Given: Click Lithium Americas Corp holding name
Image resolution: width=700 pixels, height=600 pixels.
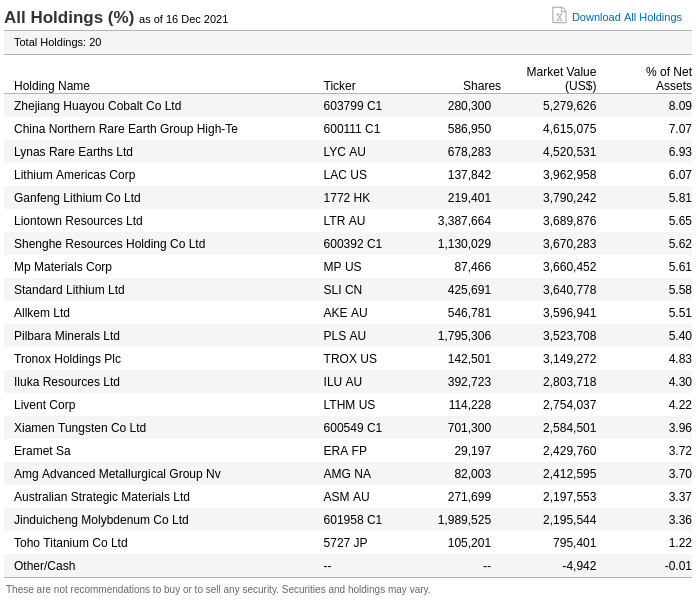Looking at the screenshot, I should pos(74,175).
